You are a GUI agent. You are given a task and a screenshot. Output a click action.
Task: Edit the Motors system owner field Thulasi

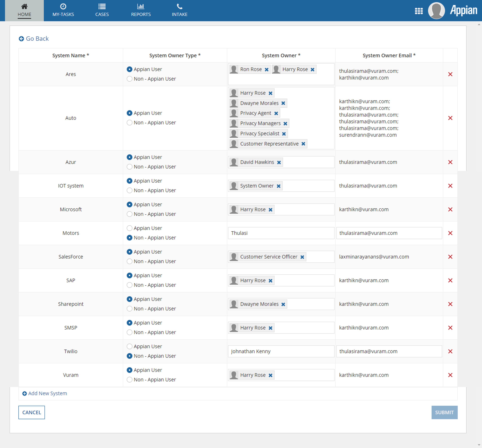tap(281, 233)
